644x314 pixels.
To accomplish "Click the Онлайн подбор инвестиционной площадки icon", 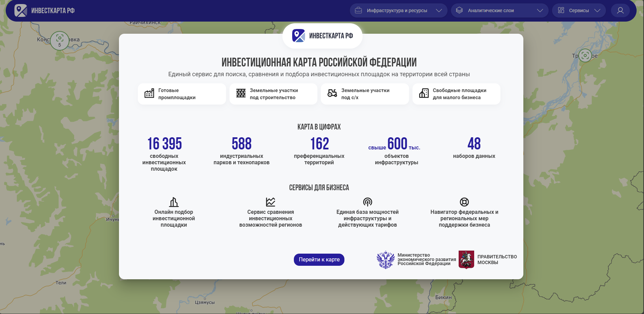I will coord(174,202).
